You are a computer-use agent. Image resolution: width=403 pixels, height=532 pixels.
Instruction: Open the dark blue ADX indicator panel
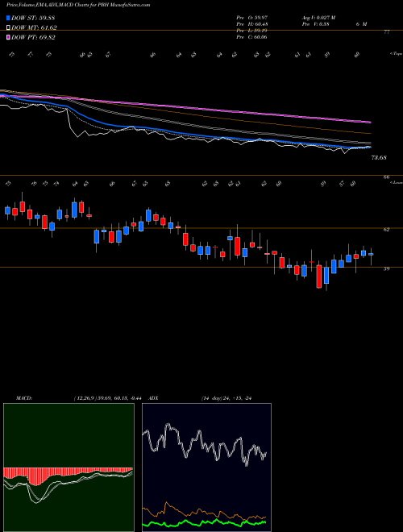tap(206, 468)
